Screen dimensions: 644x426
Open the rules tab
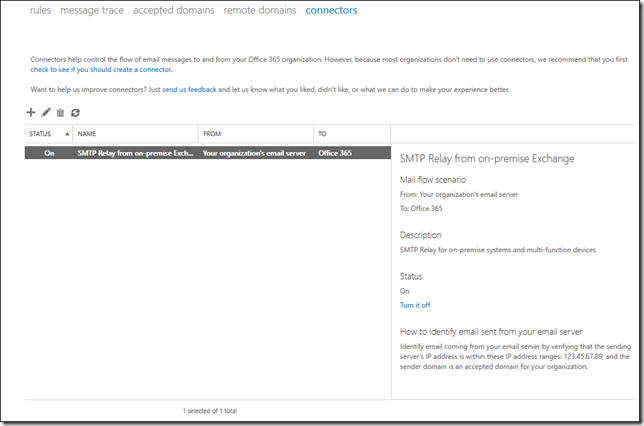click(40, 10)
